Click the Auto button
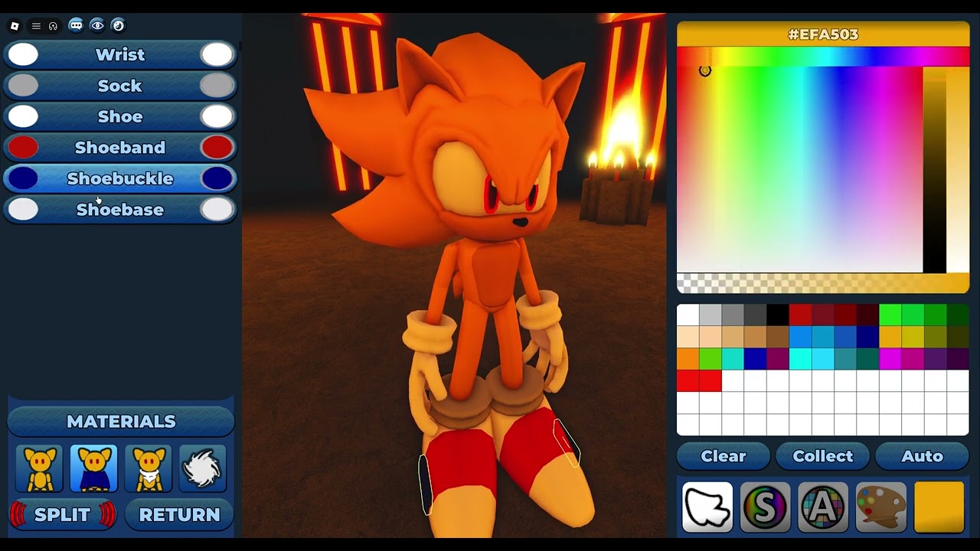 [923, 456]
